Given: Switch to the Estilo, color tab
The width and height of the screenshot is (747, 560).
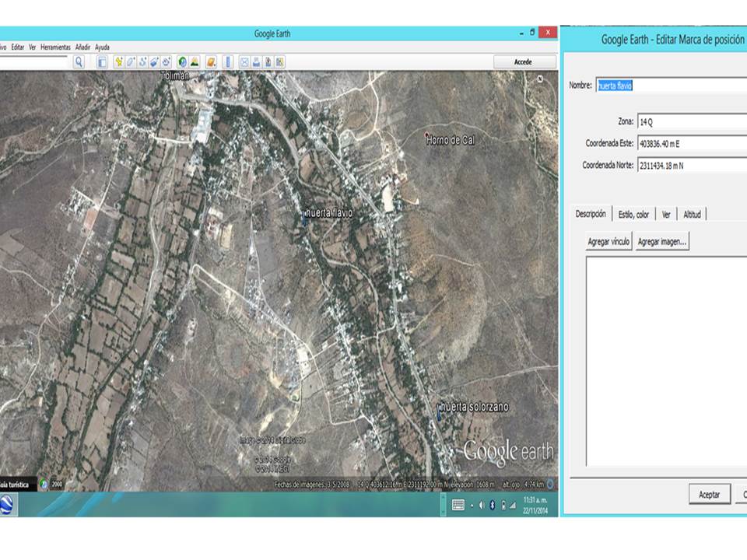Looking at the screenshot, I should pyautogui.click(x=633, y=215).
